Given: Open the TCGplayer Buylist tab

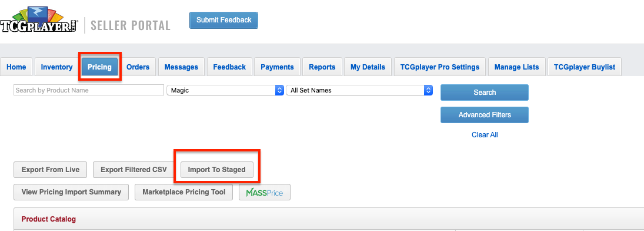Looking at the screenshot, I should tap(585, 67).
